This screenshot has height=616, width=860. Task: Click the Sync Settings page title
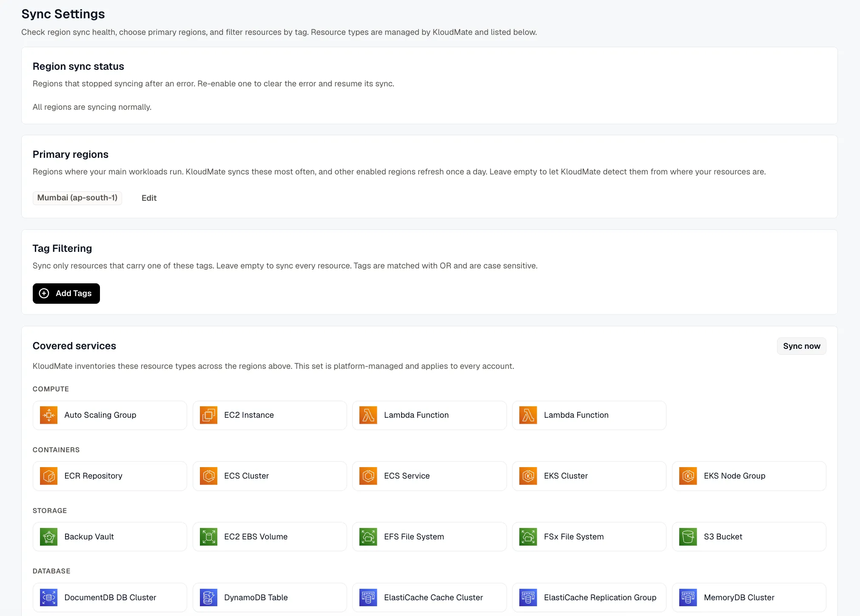click(63, 14)
